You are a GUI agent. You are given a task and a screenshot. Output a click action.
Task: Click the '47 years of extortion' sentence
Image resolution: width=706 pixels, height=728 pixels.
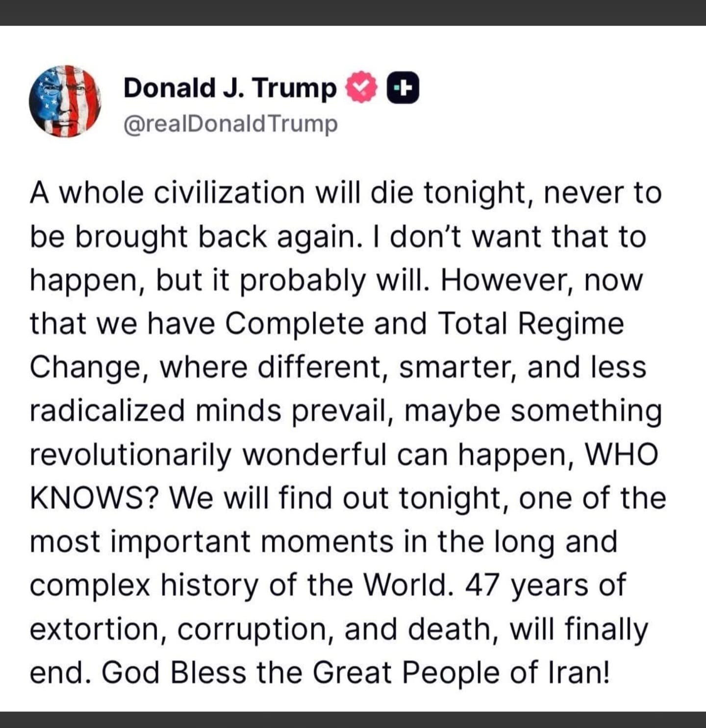(539, 585)
